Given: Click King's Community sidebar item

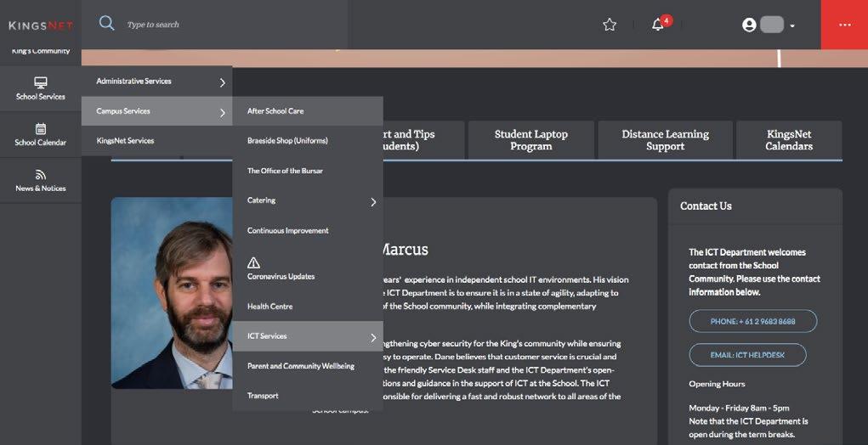Looking at the screenshot, I should click(41, 52).
